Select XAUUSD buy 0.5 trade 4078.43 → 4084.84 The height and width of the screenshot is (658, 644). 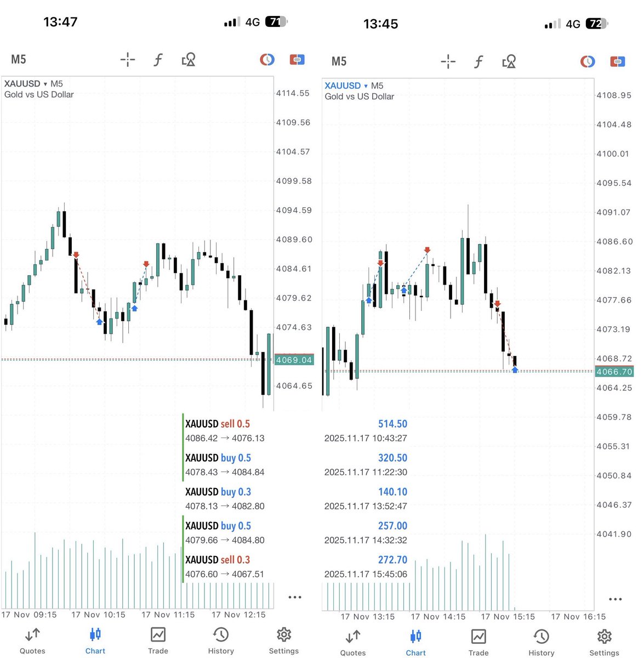click(225, 464)
